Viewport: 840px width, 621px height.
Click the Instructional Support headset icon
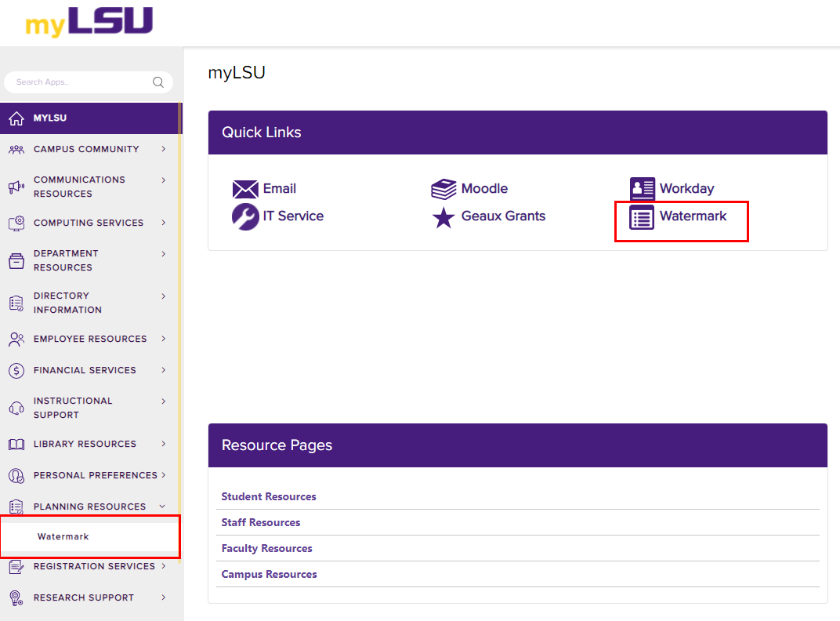(x=16, y=408)
